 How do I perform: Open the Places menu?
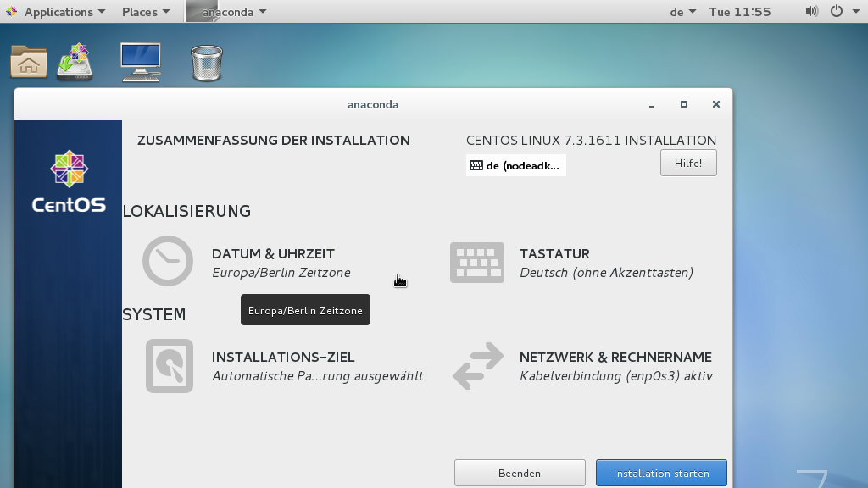tap(146, 12)
